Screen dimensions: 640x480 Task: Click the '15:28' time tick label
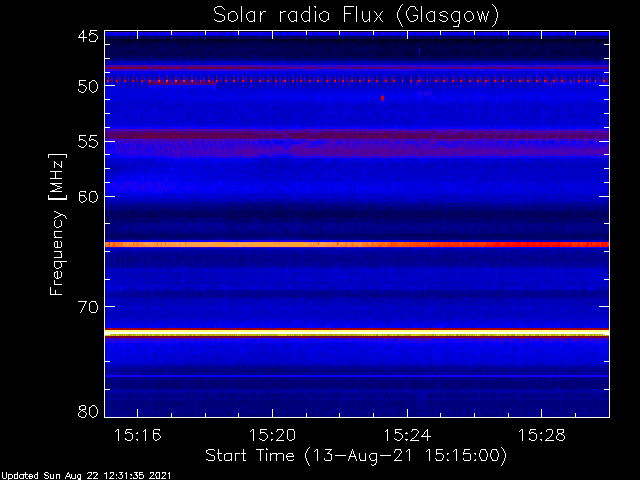[542, 436]
